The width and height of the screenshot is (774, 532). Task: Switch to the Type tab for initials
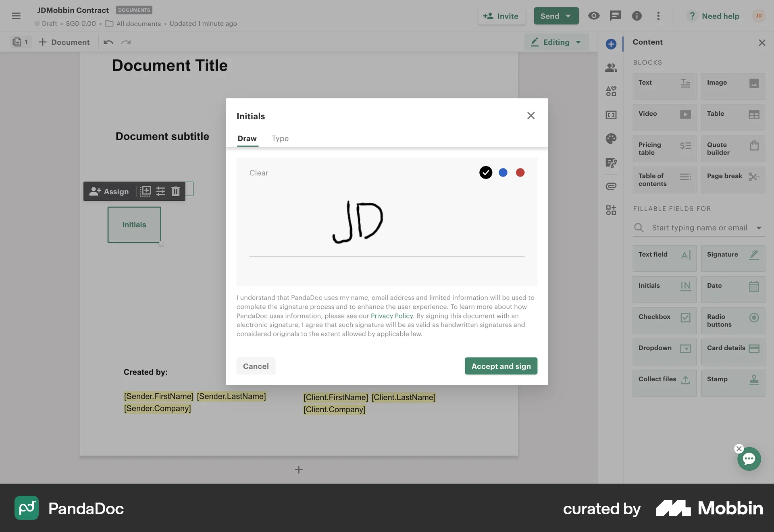pyautogui.click(x=280, y=138)
